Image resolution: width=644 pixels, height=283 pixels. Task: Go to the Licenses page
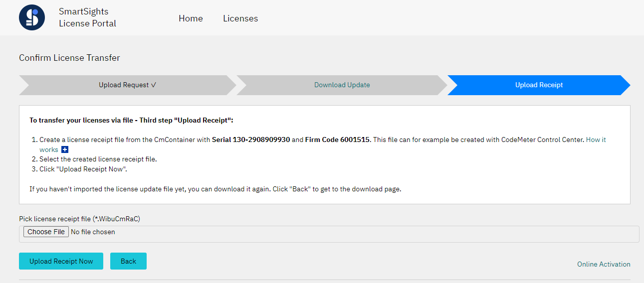240,18
